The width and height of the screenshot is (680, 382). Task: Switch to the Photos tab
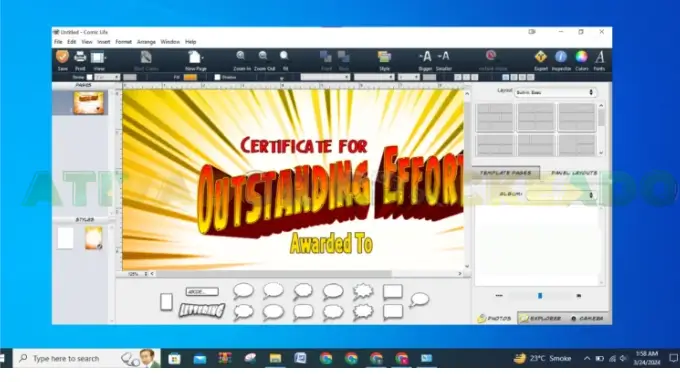point(494,319)
